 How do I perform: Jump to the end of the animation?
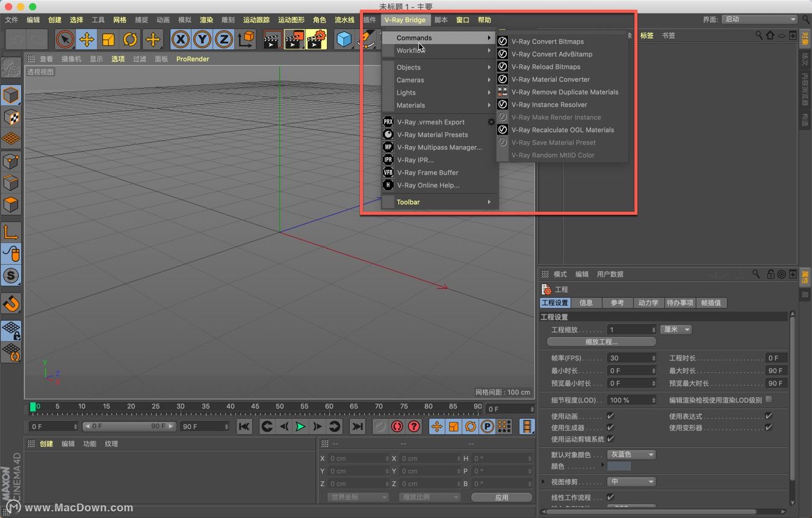pos(357,427)
